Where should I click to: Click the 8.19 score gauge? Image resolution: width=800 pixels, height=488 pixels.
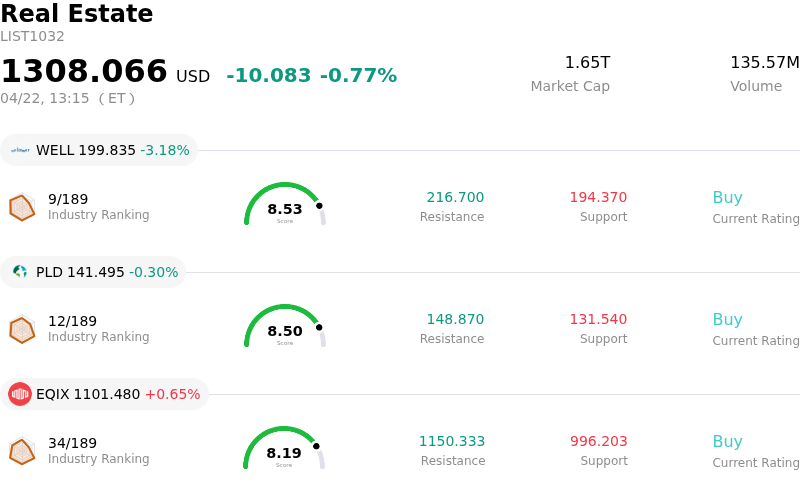(x=284, y=449)
